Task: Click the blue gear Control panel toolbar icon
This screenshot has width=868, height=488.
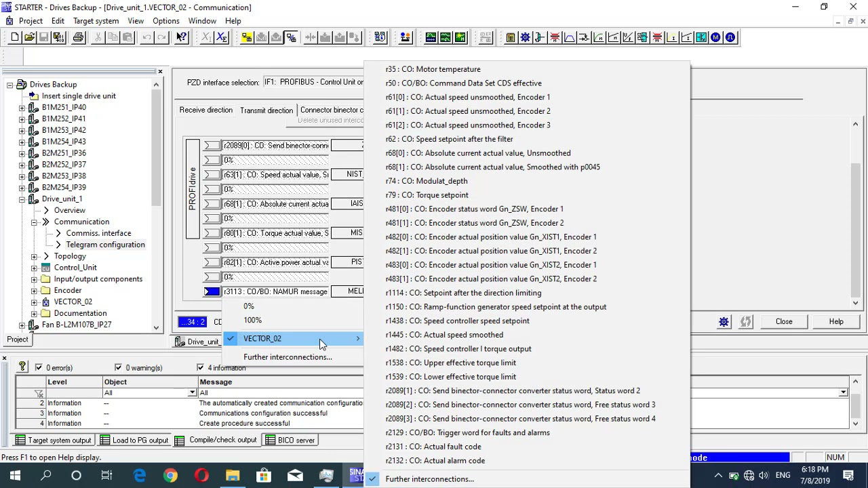Action: [525, 37]
